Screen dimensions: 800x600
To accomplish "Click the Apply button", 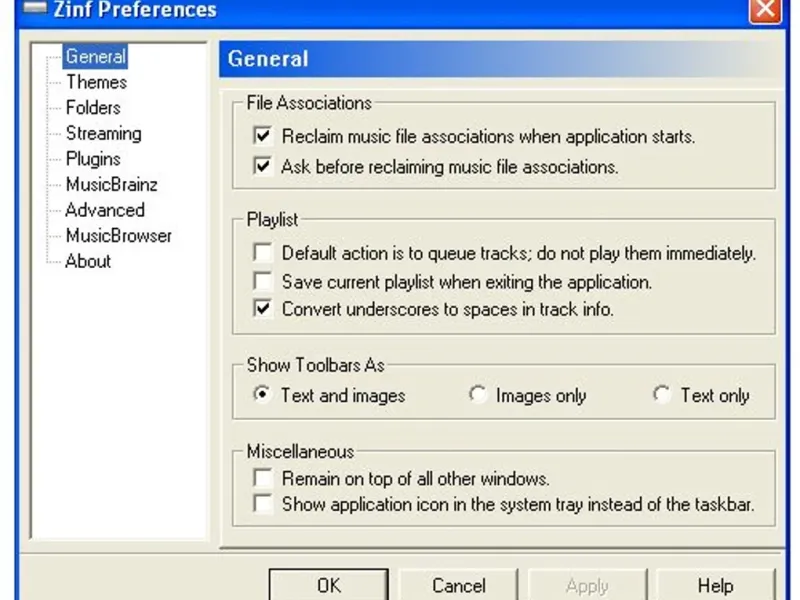I will click(x=587, y=585).
